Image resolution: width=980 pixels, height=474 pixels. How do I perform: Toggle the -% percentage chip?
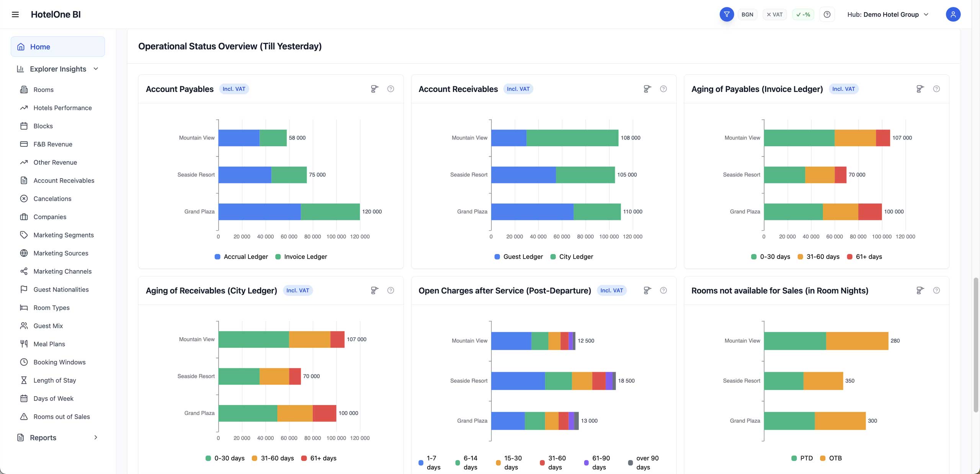(803, 15)
